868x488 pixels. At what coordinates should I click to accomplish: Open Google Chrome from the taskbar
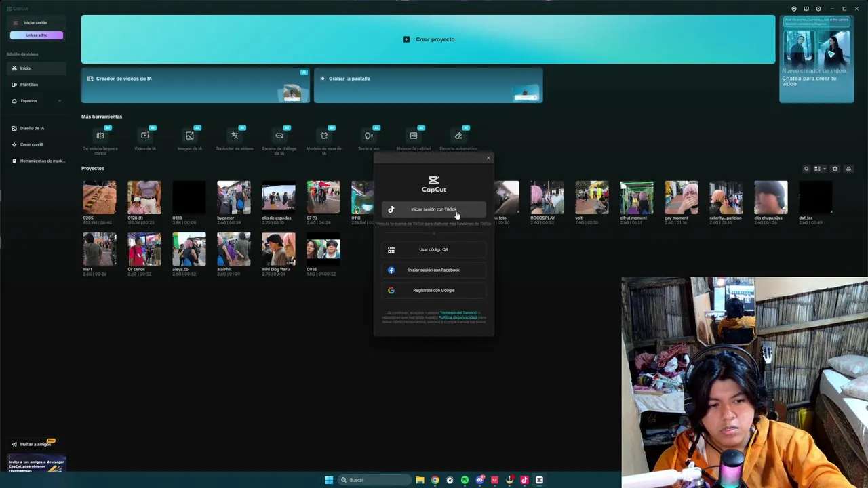point(435,480)
